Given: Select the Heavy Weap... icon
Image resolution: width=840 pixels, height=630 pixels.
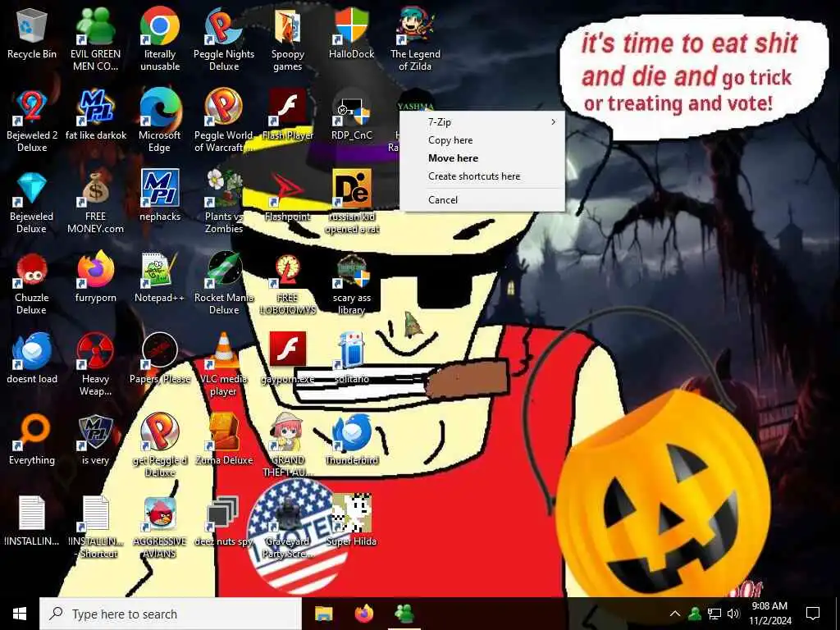Looking at the screenshot, I should point(96,352).
